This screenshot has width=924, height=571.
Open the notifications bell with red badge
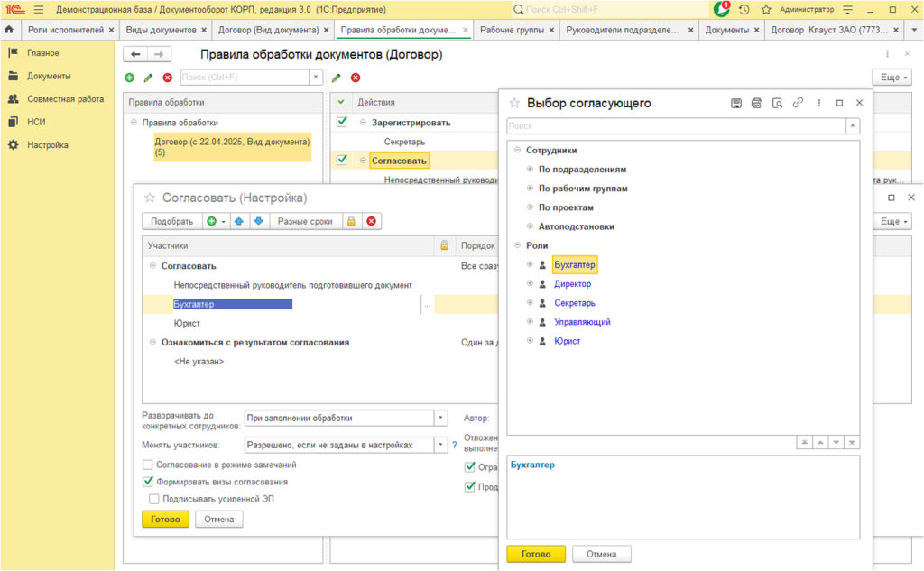[x=721, y=9]
